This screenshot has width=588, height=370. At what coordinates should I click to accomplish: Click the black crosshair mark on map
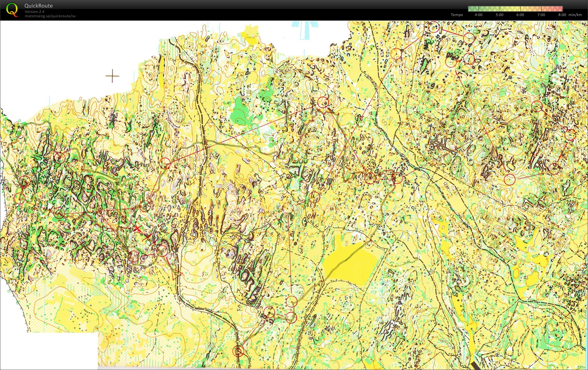(112, 76)
